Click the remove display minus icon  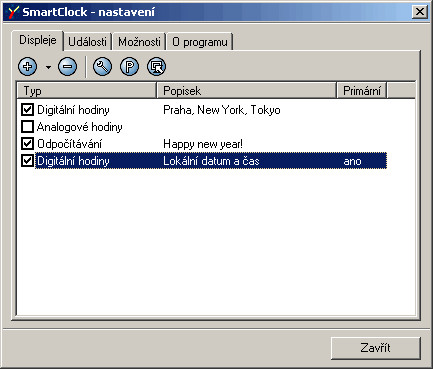(67, 67)
